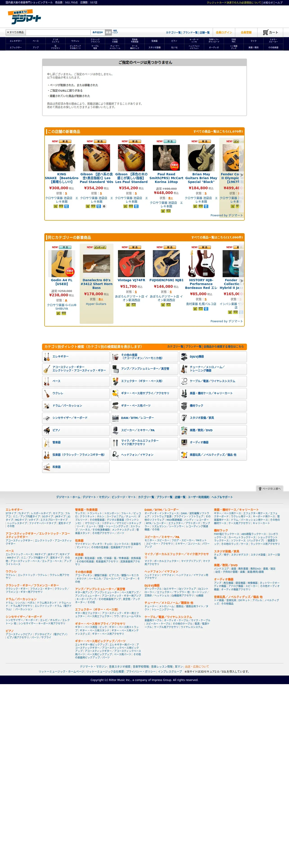Screen dimensions: 289x868
Task: Open 弦楽器（クラシック・フラメンコギター他） category button
Action: coord(76,455)
